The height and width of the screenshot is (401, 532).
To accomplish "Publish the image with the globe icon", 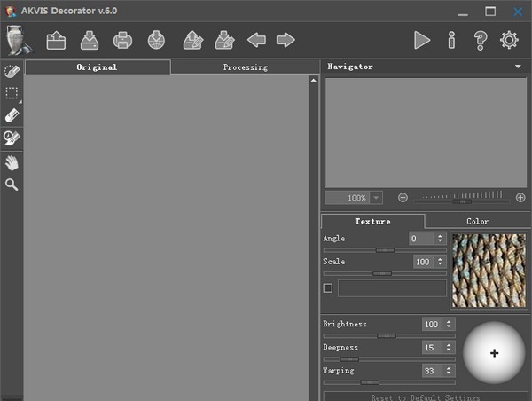I will [156, 41].
